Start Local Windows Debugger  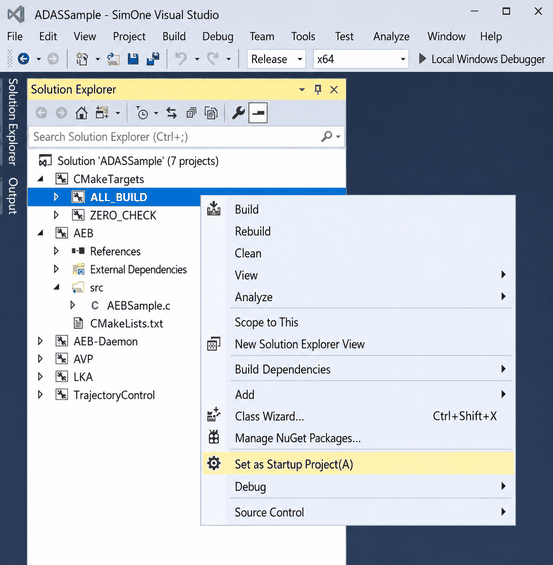coord(482,59)
